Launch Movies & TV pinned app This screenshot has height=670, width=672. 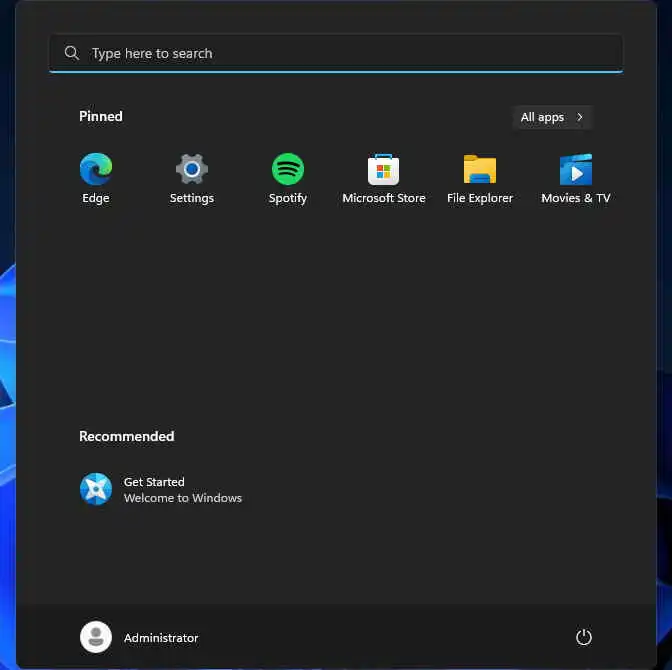(x=576, y=179)
